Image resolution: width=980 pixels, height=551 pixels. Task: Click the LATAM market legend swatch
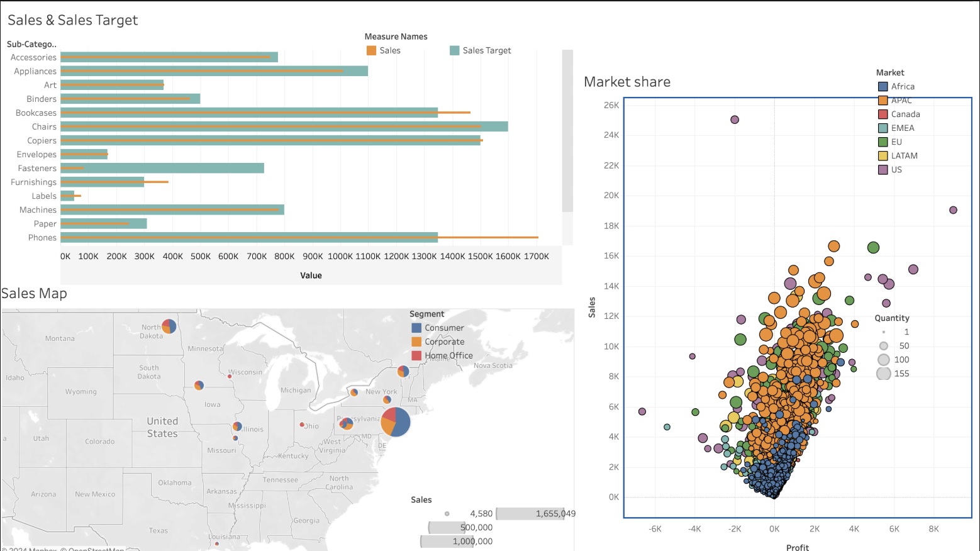point(883,155)
